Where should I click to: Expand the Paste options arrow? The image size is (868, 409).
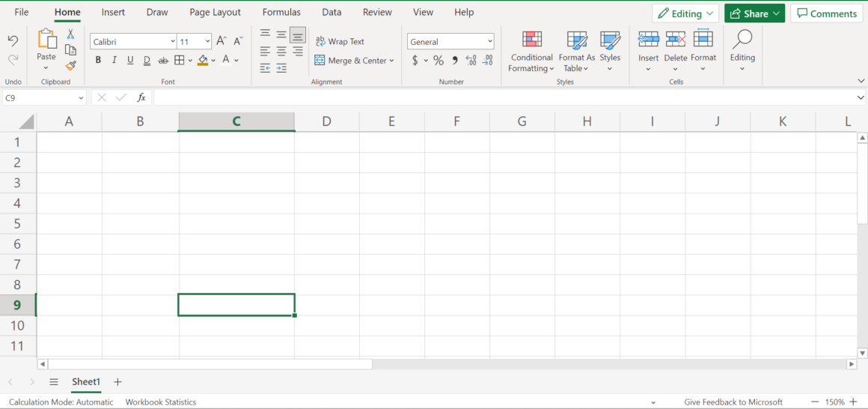click(x=46, y=68)
